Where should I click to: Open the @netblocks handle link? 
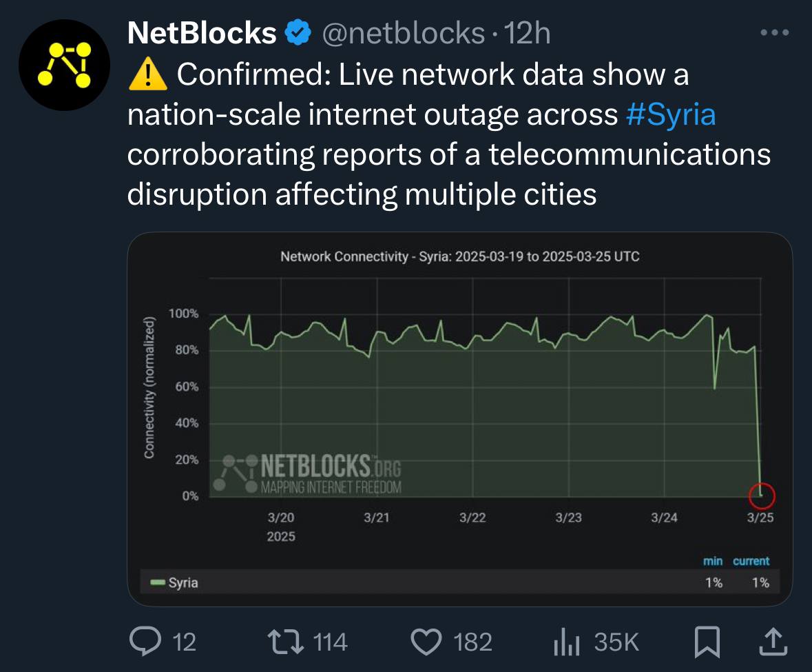pyautogui.click(x=403, y=32)
